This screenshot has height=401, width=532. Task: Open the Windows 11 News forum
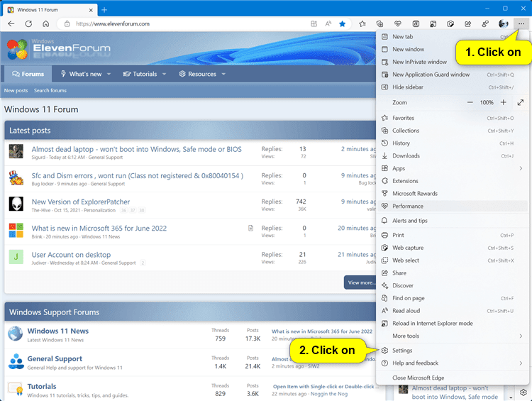[x=58, y=331]
